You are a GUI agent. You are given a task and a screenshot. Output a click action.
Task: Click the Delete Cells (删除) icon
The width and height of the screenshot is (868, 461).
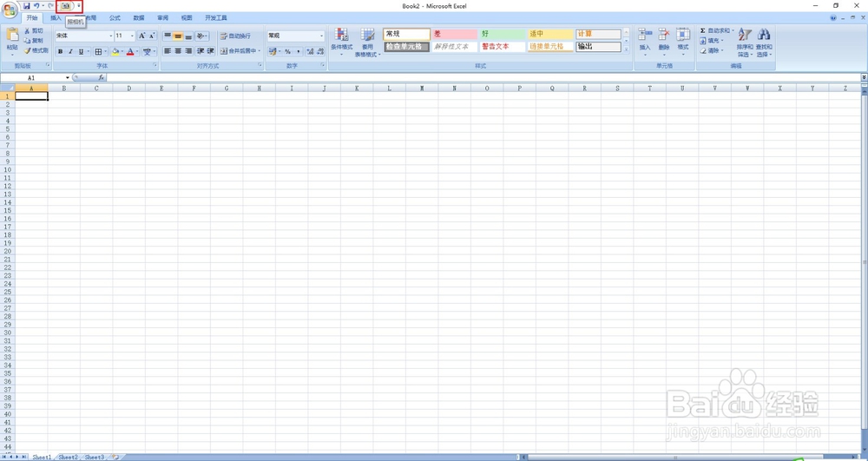pos(664,35)
